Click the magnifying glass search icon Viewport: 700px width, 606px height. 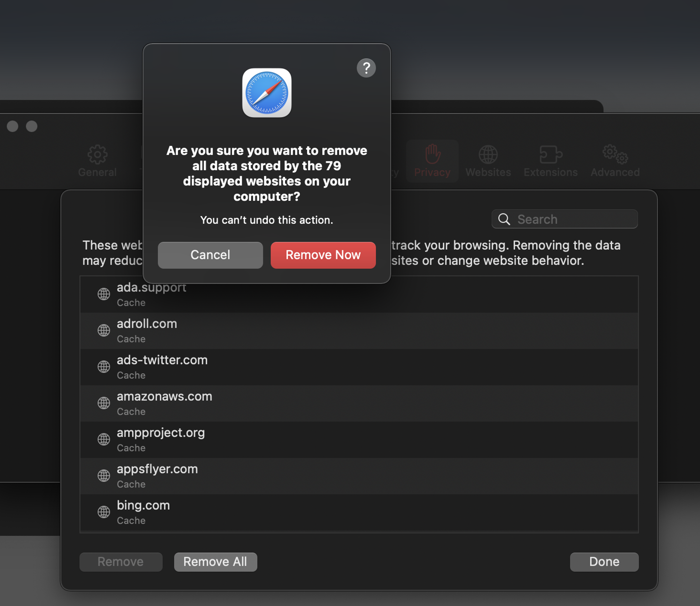coord(504,219)
